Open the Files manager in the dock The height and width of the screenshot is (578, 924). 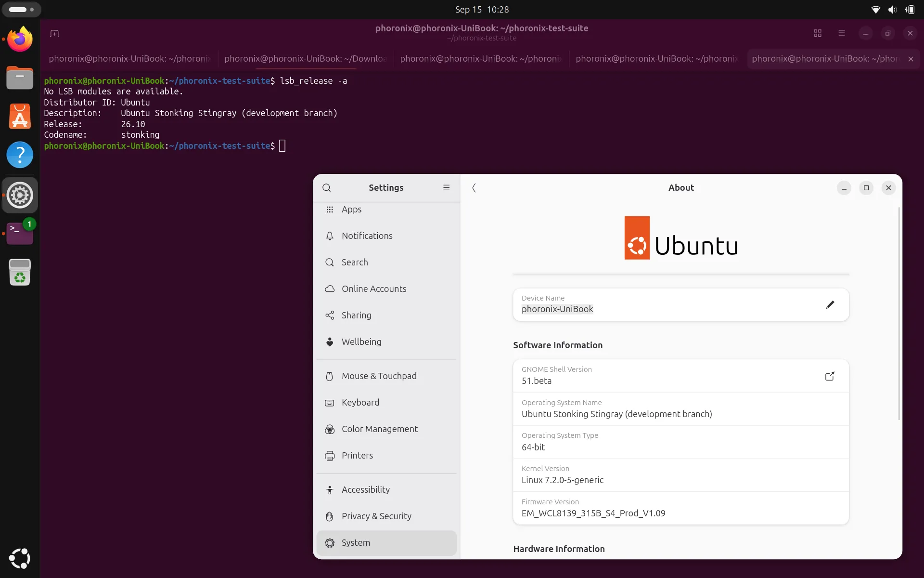coord(20,78)
